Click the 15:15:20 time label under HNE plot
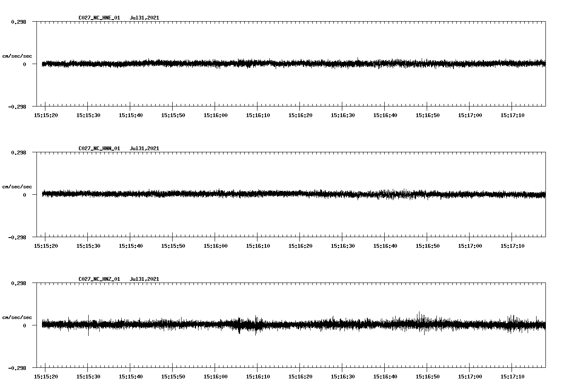 point(46,115)
